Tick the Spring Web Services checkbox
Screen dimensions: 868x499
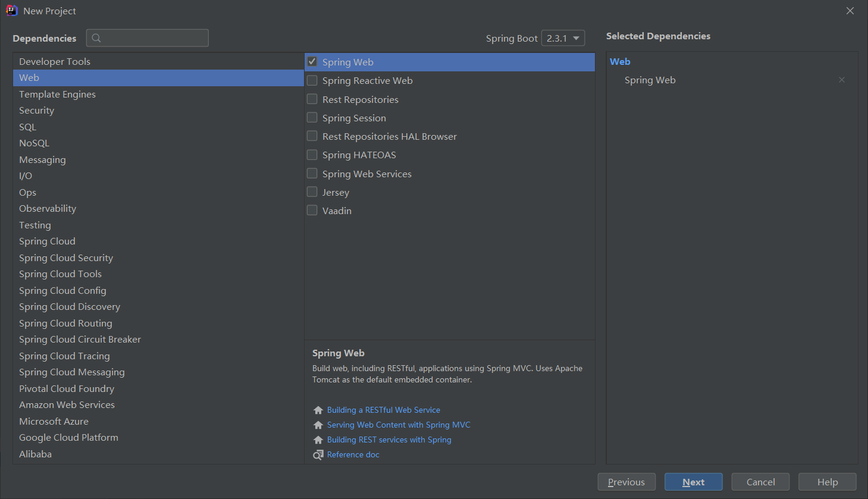pos(312,173)
